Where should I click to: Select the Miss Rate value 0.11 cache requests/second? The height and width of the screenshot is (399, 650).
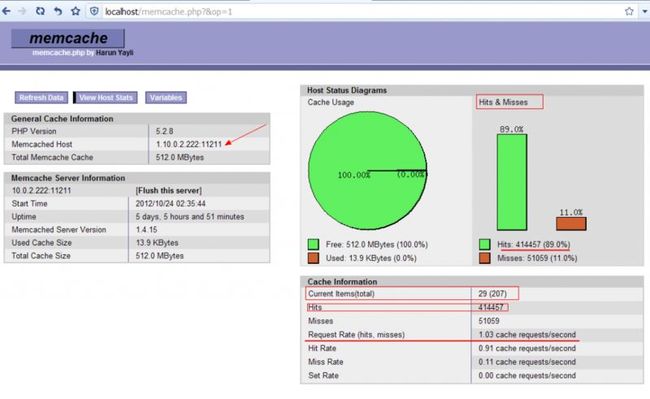coord(527,362)
